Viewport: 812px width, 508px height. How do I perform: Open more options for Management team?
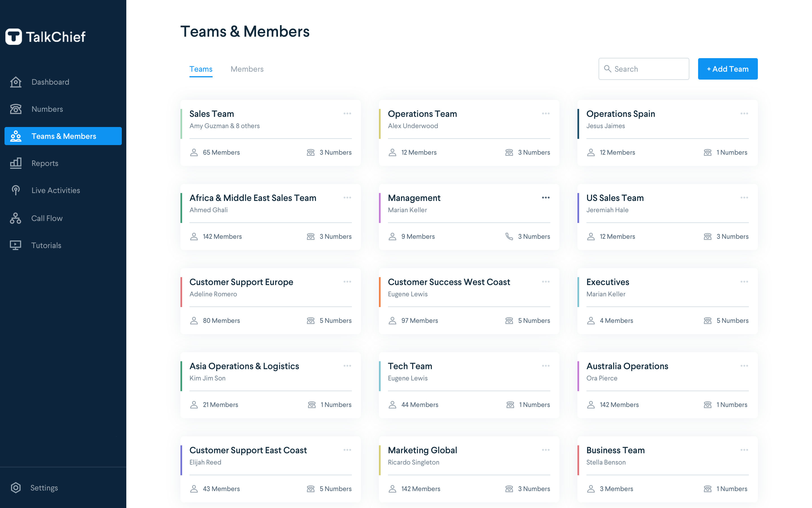tap(546, 198)
